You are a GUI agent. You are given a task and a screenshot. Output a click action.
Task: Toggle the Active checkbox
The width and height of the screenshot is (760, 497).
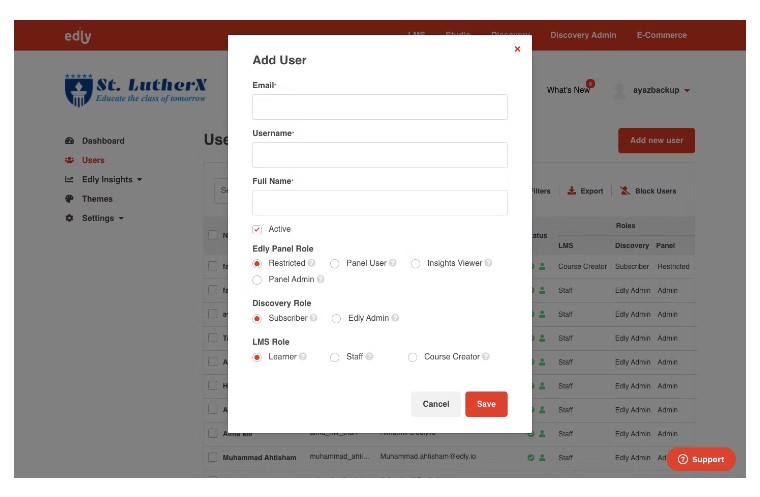(x=257, y=229)
